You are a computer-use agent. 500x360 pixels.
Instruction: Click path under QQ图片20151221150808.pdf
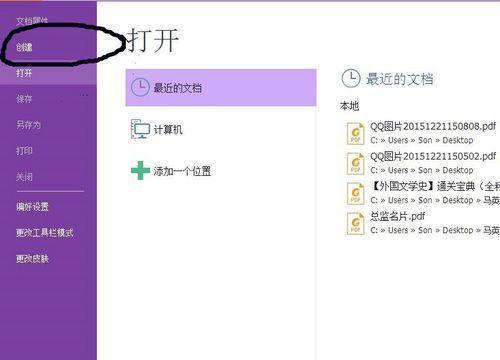[422, 140]
